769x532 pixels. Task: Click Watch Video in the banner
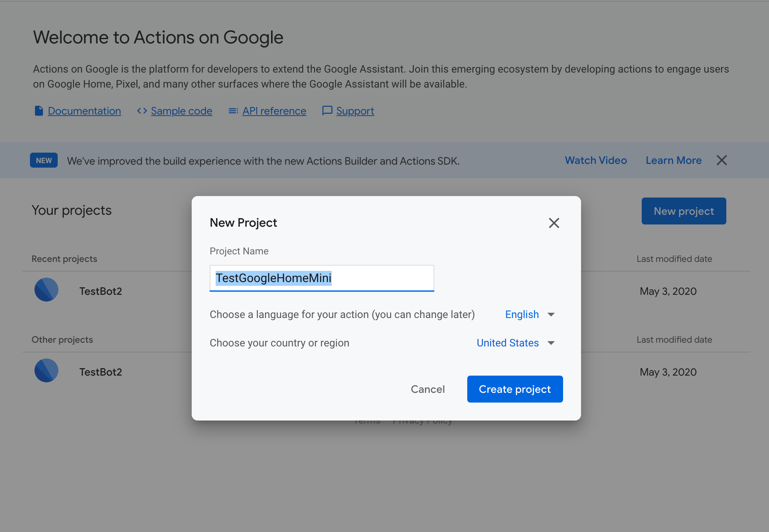pyautogui.click(x=595, y=160)
